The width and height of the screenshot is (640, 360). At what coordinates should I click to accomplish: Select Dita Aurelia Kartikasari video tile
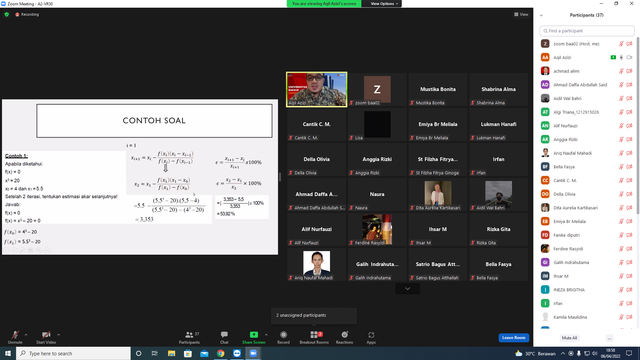[438, 194]
